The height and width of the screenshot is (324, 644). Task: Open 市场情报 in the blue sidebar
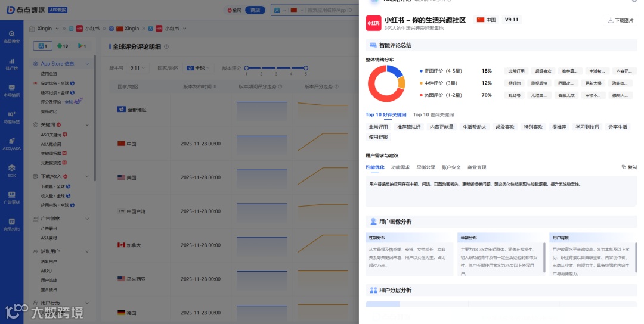point(11,91)
